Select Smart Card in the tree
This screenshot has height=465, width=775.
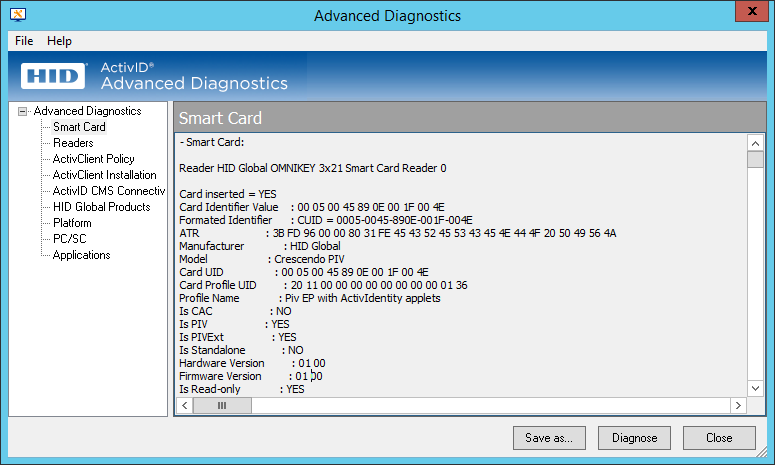click(x=79, y=127)
